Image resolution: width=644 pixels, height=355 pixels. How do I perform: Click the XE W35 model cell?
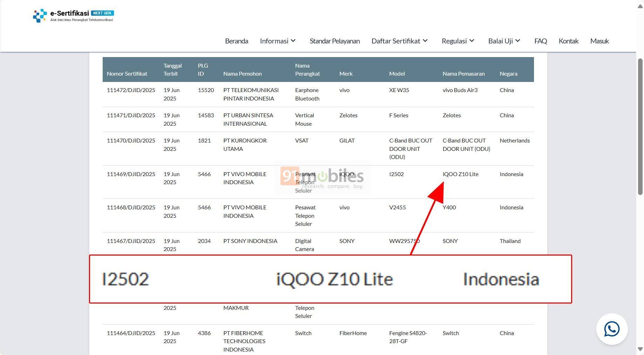point(399,90)
